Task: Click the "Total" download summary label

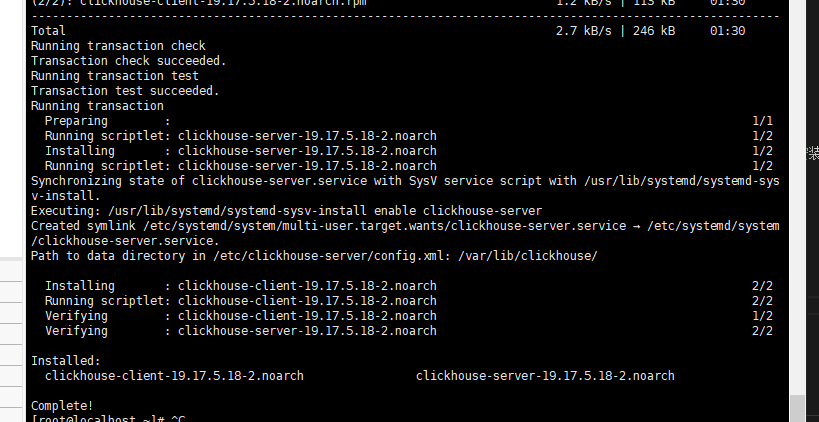Action: (x=48, y=31)
